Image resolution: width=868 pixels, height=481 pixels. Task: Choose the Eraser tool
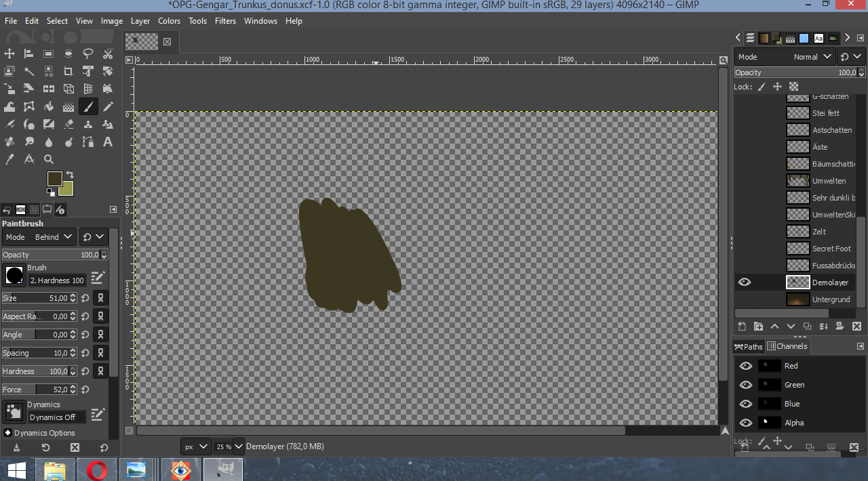point(68,124)
